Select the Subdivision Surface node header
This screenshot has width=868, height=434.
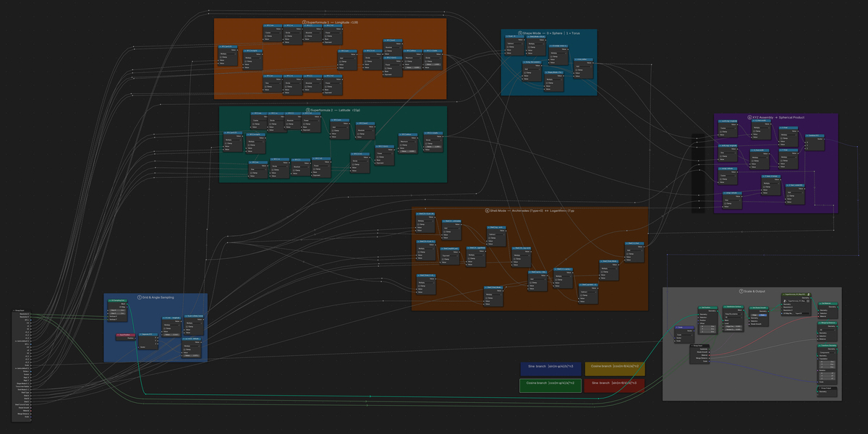click(x=733, y=307)
